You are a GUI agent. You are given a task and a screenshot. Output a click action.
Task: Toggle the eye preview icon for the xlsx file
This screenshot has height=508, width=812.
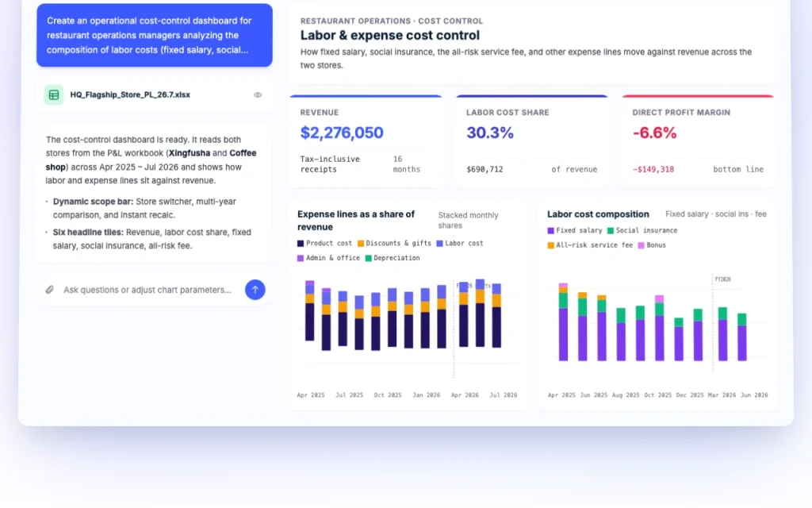pos(258,95)
